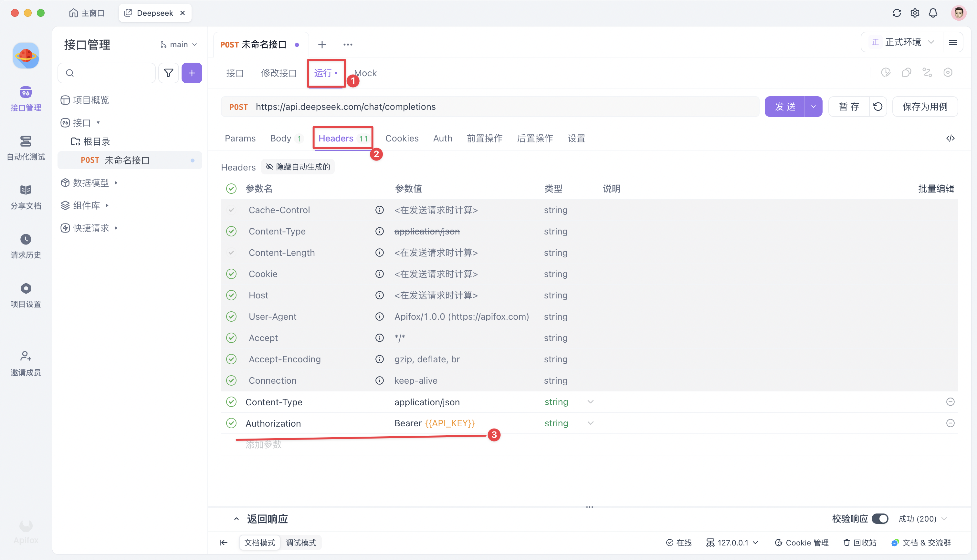
Task: Open 项目设置 in the sidebar
Action: click(26, 295)
